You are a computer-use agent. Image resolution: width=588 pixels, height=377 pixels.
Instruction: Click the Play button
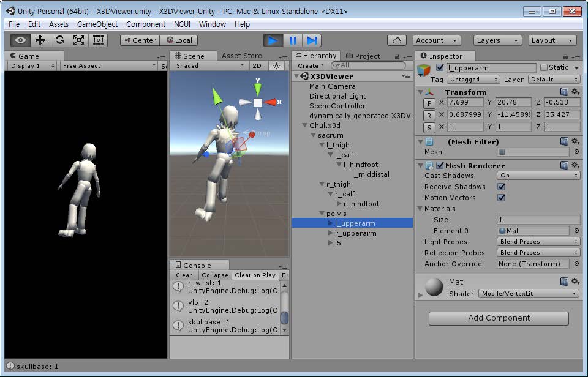coord(273,40)
